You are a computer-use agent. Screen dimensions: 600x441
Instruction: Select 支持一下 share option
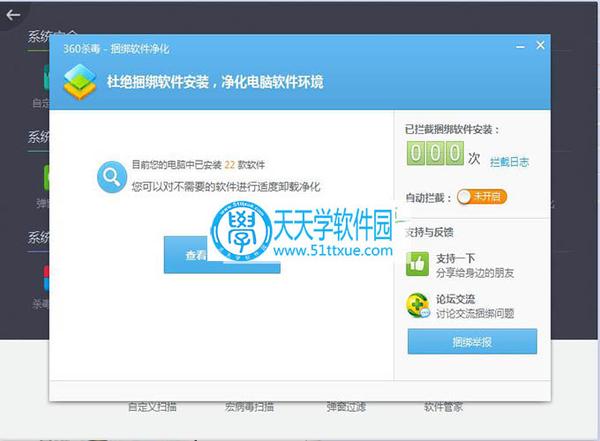click(x=455, y=258)
